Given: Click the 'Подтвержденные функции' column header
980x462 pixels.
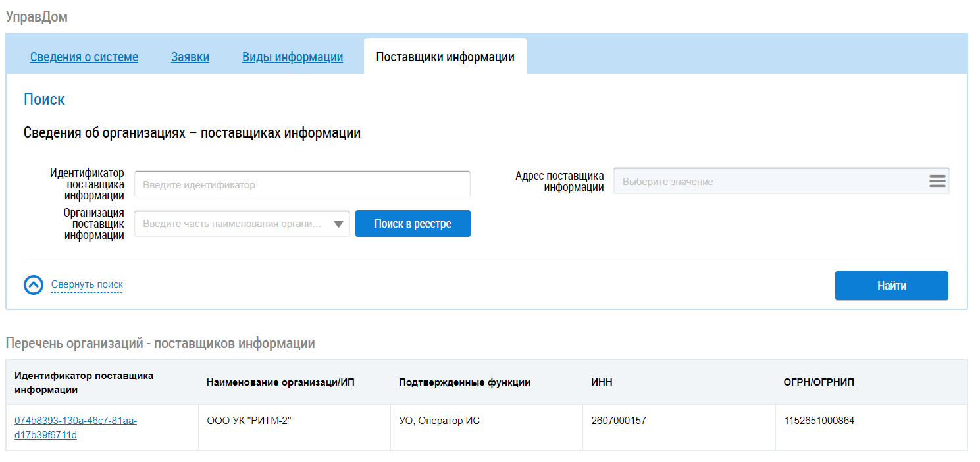Looking at the screenshot, I should pyautogui.click(x=465, y=382).
